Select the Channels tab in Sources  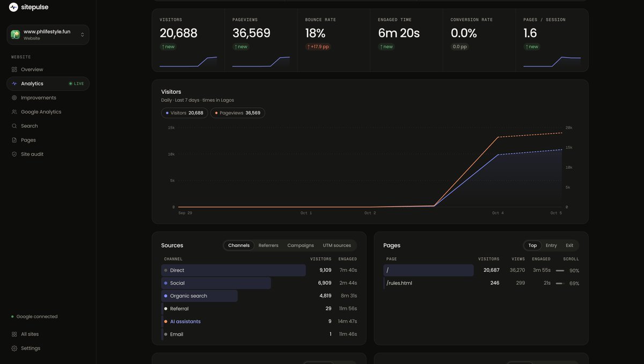[239, 246]
